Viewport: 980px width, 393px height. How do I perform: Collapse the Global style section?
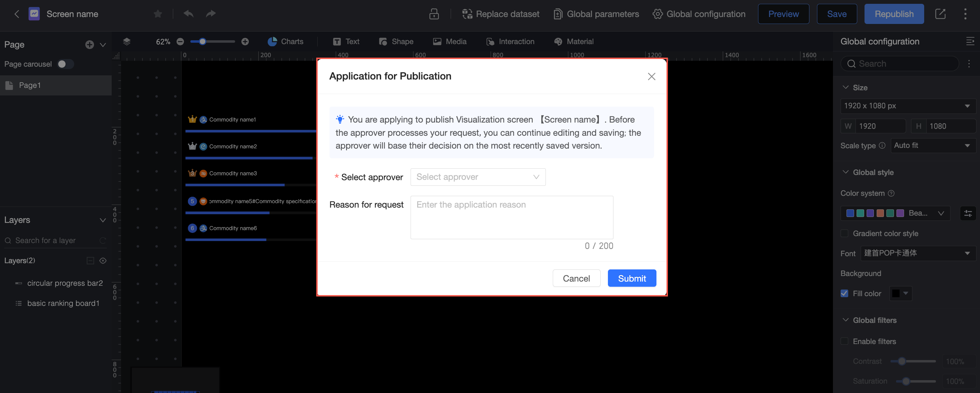[845, 172]
